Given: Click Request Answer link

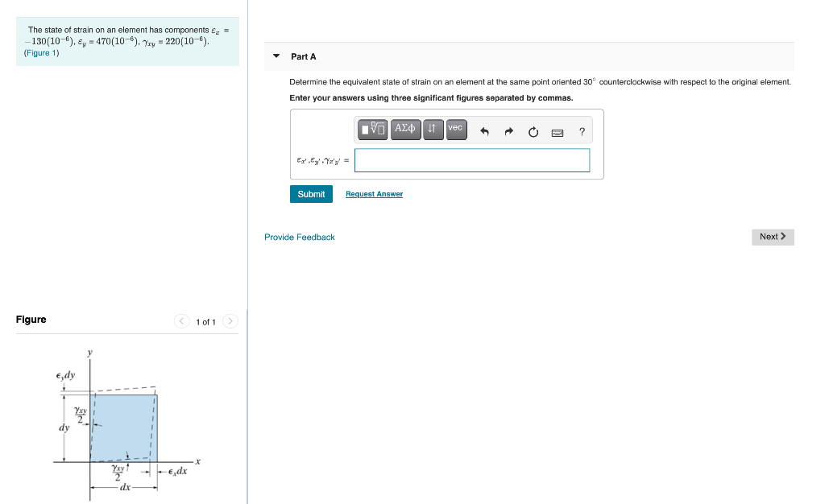Looking at the screenshot, I should click(374, 194).
